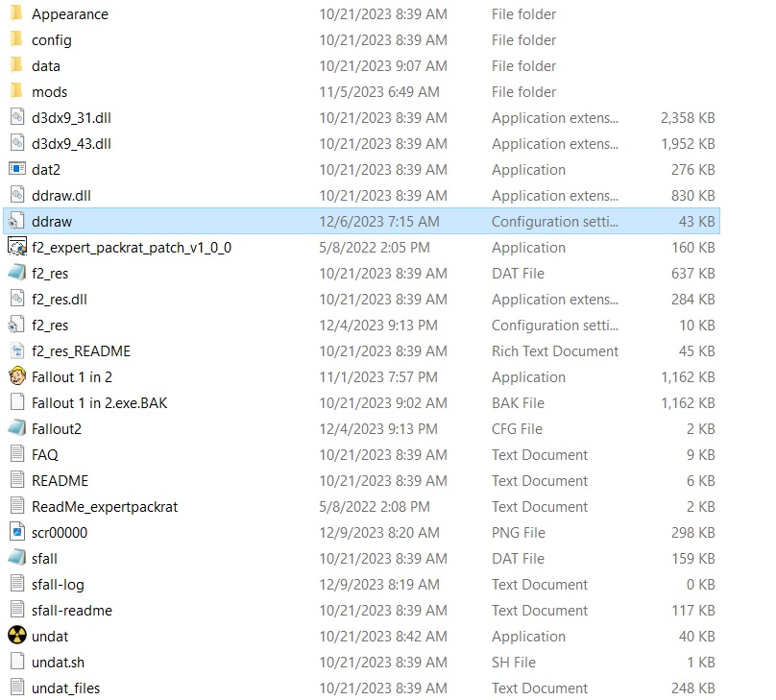This screenshot has height=700, width=776.
Task: Click the Appearance folder icon
Action: [x=16, y=13]
